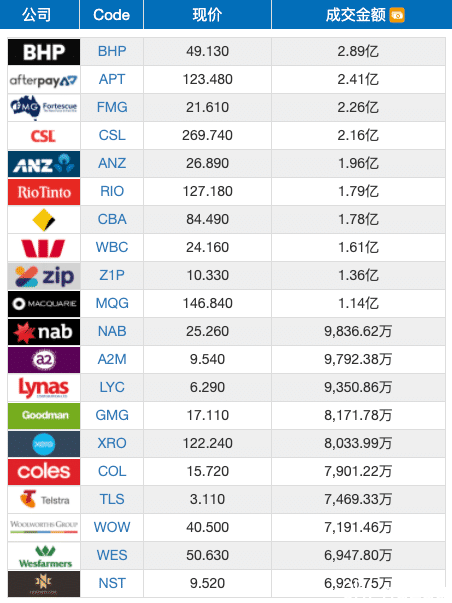
Task: Select the 公司 column header
Action: pos(37,15)
